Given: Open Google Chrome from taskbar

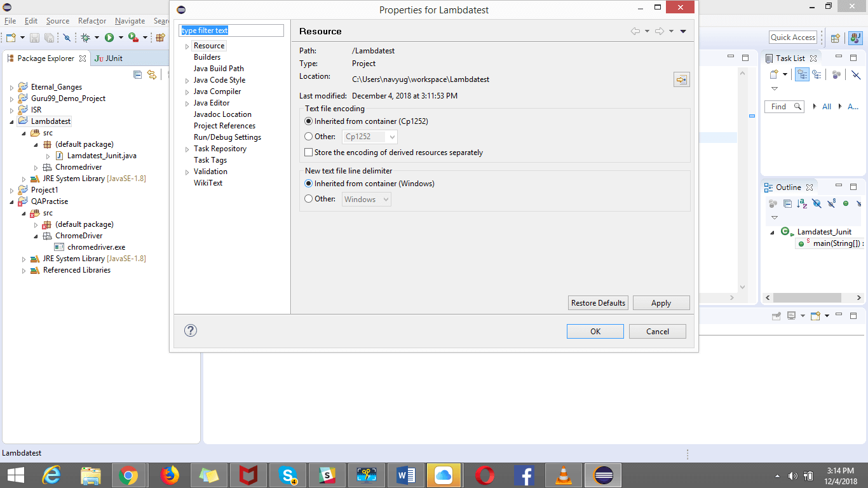Looking at the screenshot, I should (128, 475).
